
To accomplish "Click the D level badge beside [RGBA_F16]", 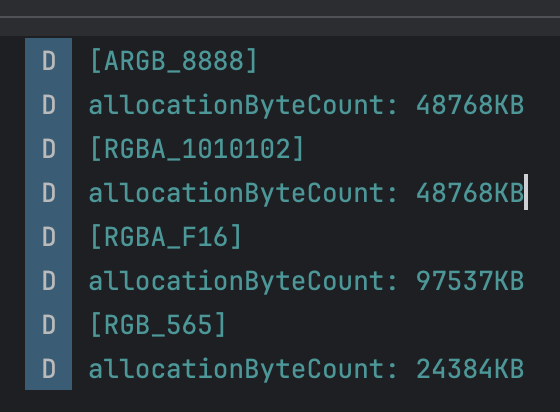I will click(49, 237).
